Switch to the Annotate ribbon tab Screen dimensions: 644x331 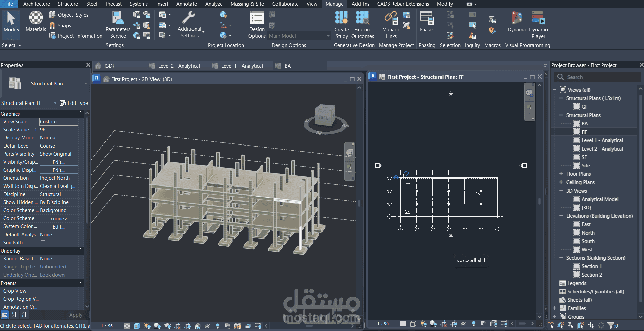coord(186,4)
